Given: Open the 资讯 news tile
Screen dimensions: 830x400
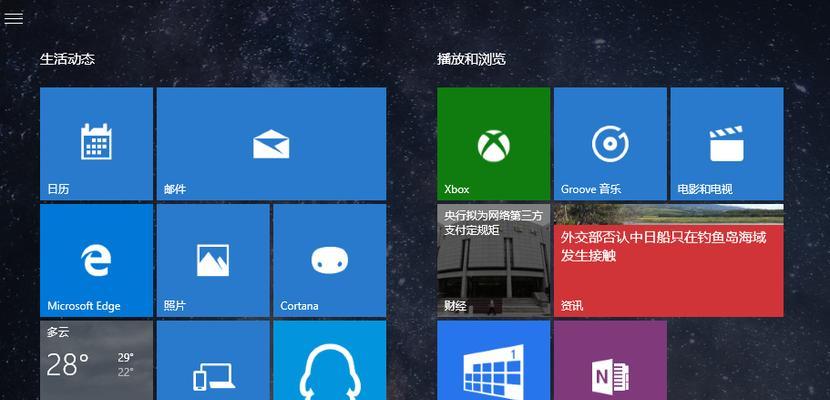Looking at the screenshot, I should point(669,260).
